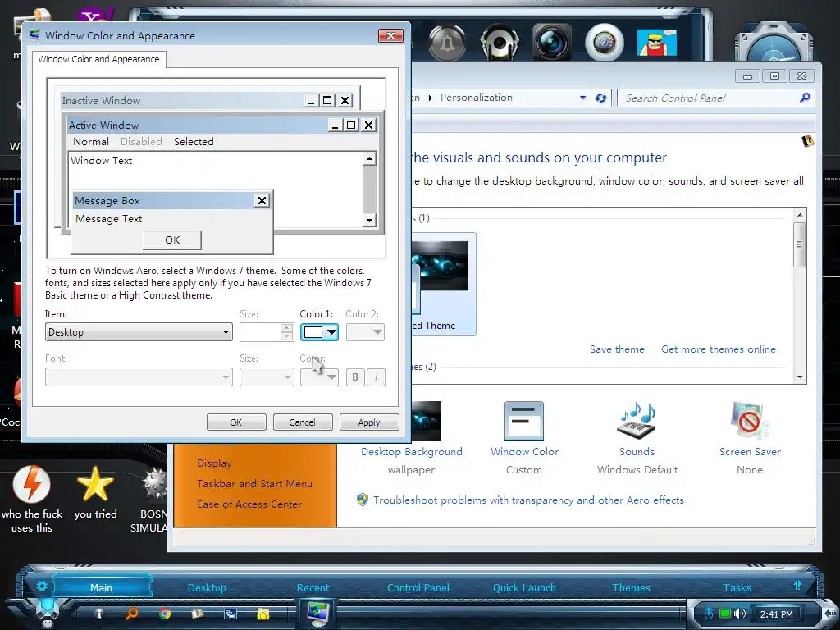Launch Google Chrome from the dock taskbar
The image size is (840, 630).
pos(165,614)
